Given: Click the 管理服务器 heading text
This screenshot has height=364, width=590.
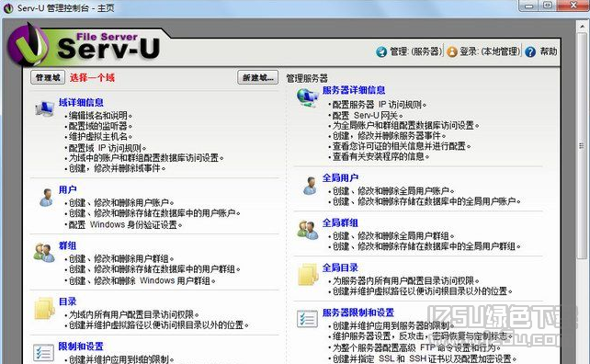Looking at the screenshot, I should coord(307,78).
